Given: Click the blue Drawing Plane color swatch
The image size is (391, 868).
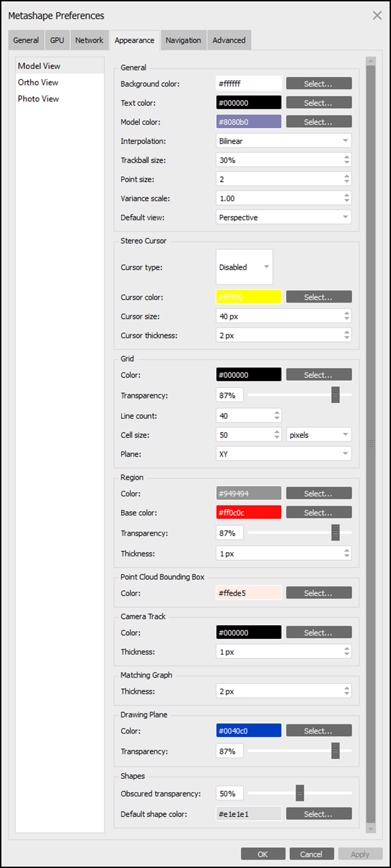Looking at the screenshot, I should (x=249, y=731).
